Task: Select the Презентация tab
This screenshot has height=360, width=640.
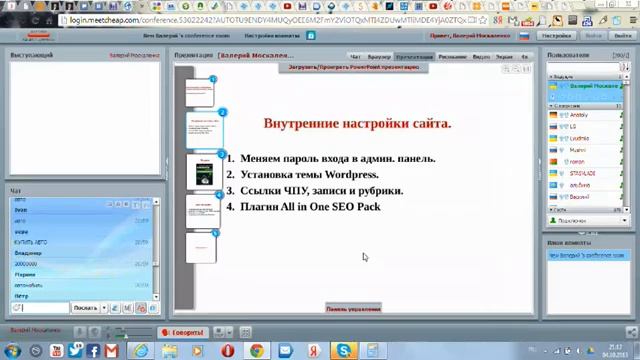Action: 414,57
